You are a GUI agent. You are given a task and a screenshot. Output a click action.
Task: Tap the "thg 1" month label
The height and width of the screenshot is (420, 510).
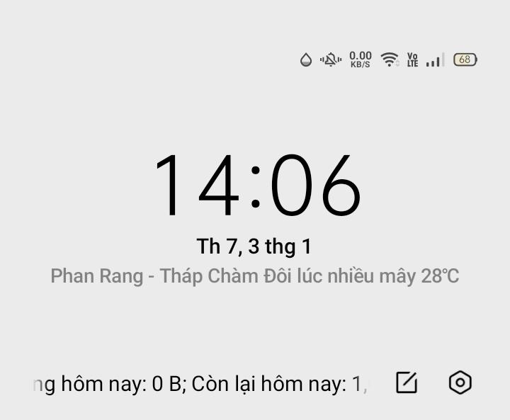tap(288, 247)
